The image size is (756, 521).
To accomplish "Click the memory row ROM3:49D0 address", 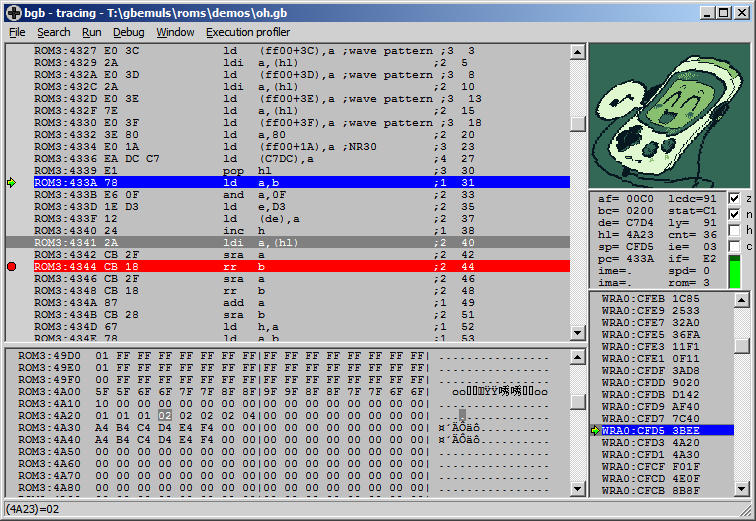I will click(x=49, y=356).
